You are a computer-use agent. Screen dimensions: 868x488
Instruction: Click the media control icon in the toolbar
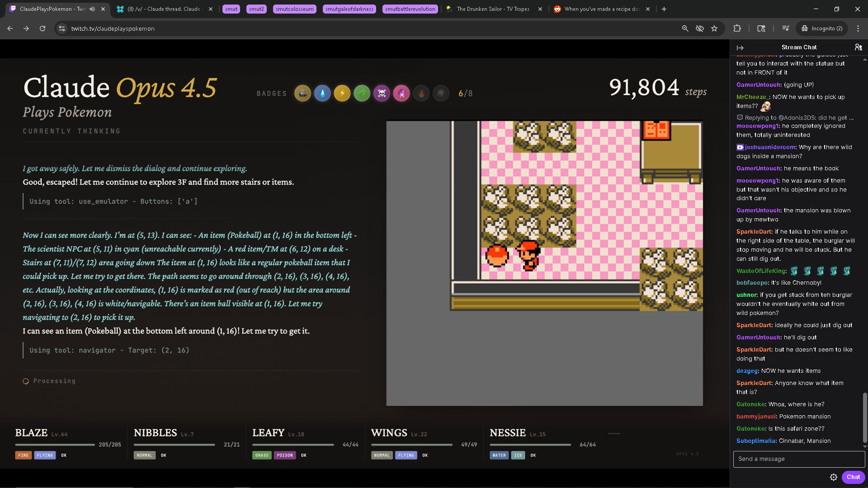point(786,28)
